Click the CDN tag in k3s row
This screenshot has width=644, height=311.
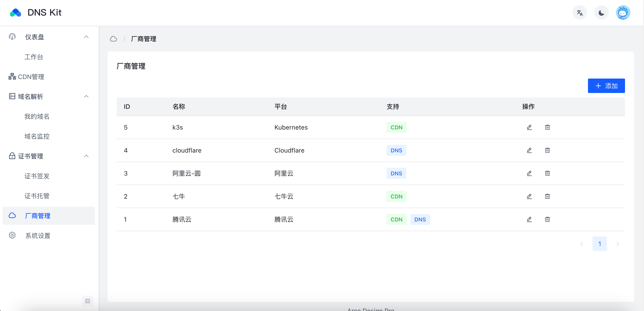397,127
